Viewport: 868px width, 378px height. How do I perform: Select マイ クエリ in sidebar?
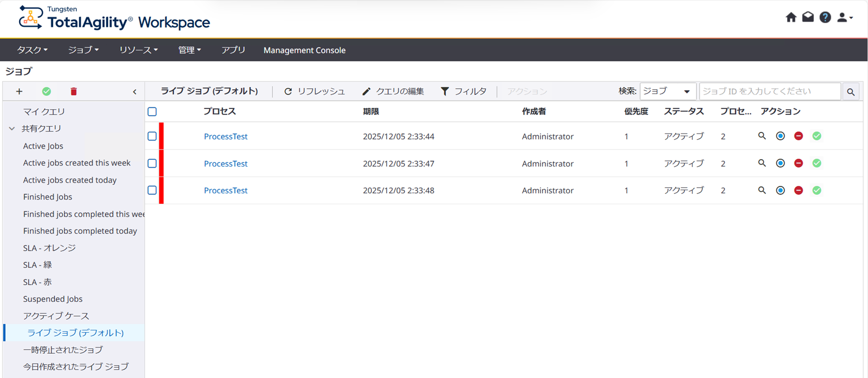44,111
